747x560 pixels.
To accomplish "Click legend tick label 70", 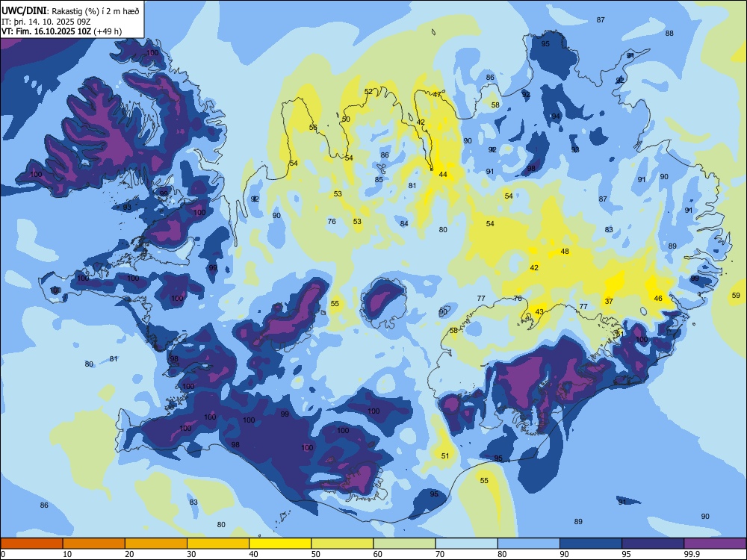I will pyautogui.click(x=440, y=554).
